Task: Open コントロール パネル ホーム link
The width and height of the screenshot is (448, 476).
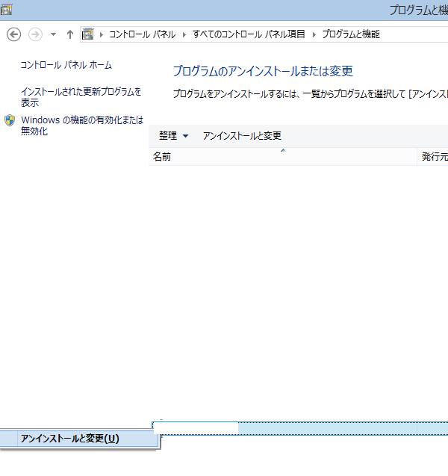Action: (66, 65)
